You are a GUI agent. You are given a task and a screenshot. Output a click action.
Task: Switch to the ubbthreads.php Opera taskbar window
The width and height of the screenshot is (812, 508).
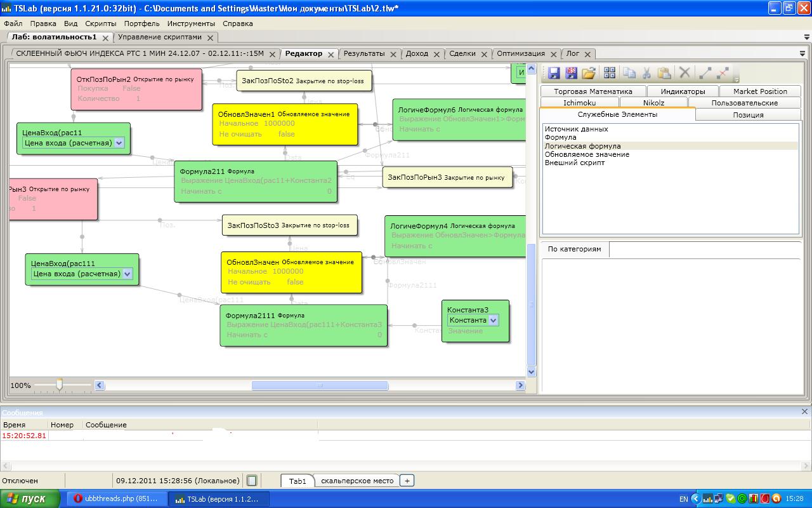point(117,499)
